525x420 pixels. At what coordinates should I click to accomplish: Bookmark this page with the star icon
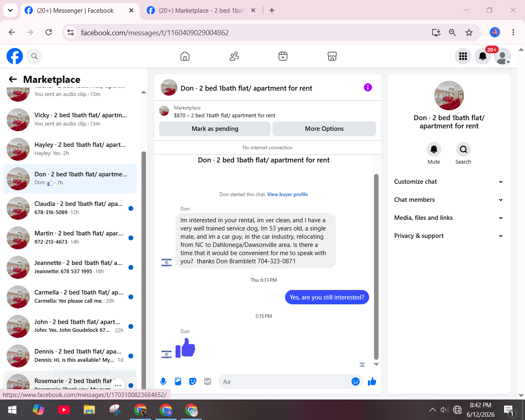(x=469, y=32)
